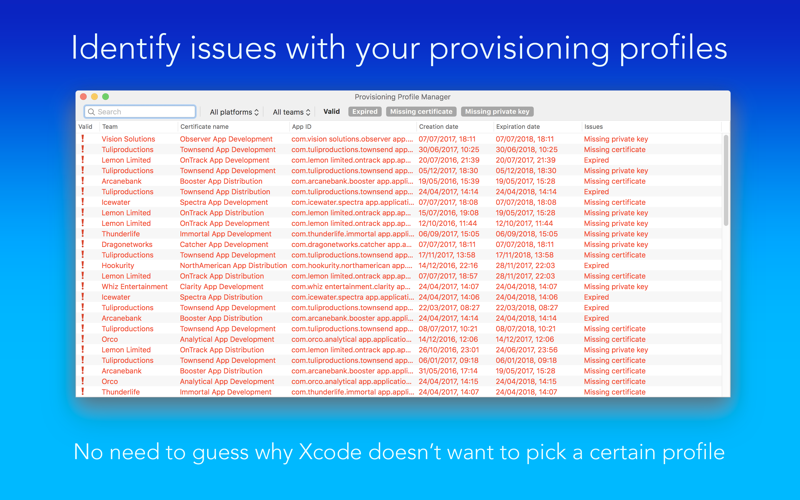The width and height of the screenshot is (800, 500).
Task: Open the All teams dropdown
Action: click(x=291, y=112)
